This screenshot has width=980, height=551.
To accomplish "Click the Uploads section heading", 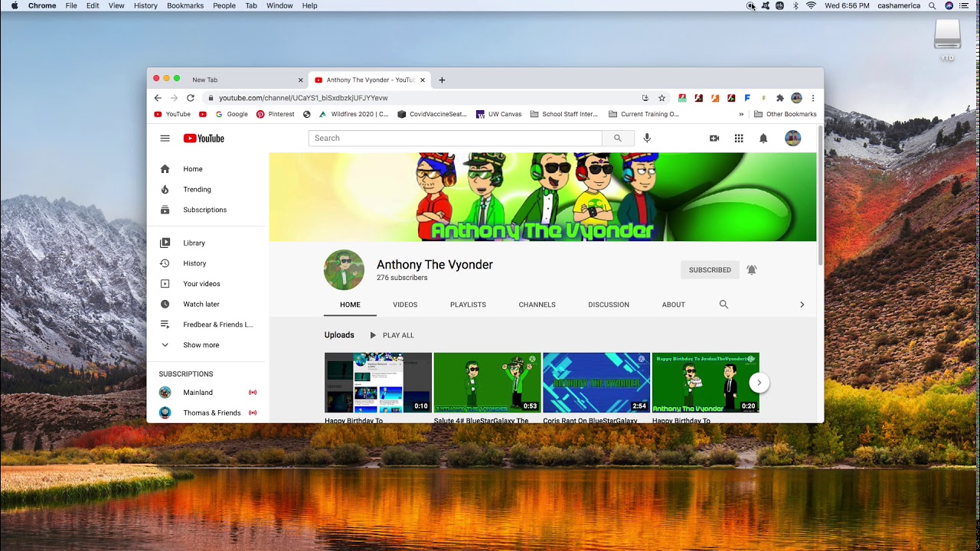I will (339, 335).
